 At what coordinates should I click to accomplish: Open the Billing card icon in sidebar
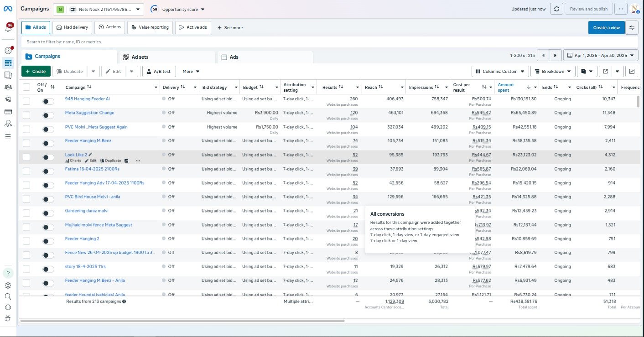8,112
